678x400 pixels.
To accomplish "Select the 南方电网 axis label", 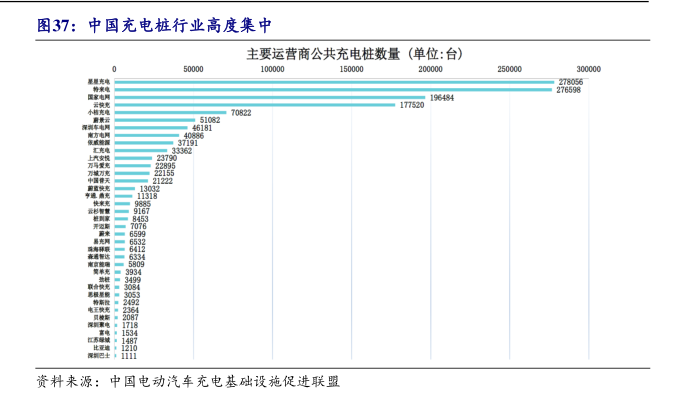I will pyautogui.click(x=100, y=135).
